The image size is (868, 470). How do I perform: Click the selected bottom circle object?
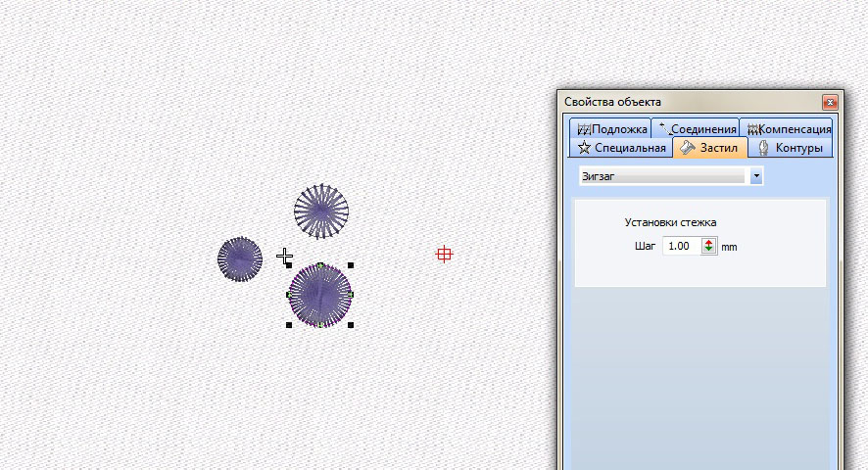(320, 295)
